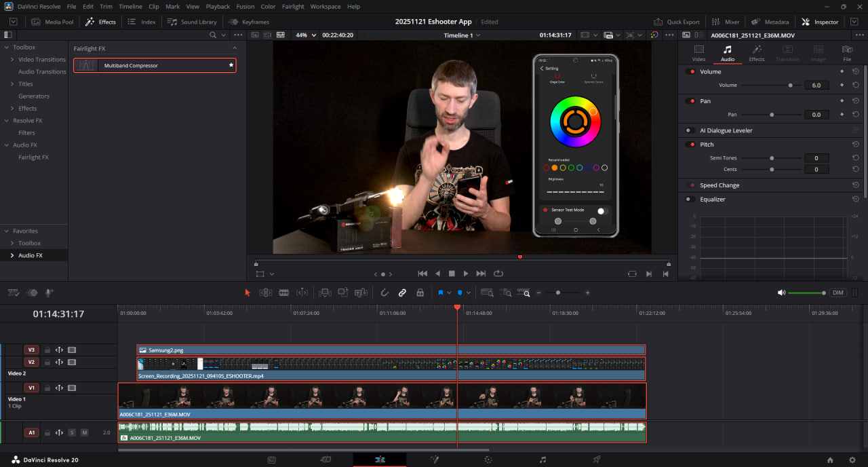Open Project Settings gear at bottom right
Image resolution: width=868 pixels, height=467 pixels.
[x=852, y=460]
